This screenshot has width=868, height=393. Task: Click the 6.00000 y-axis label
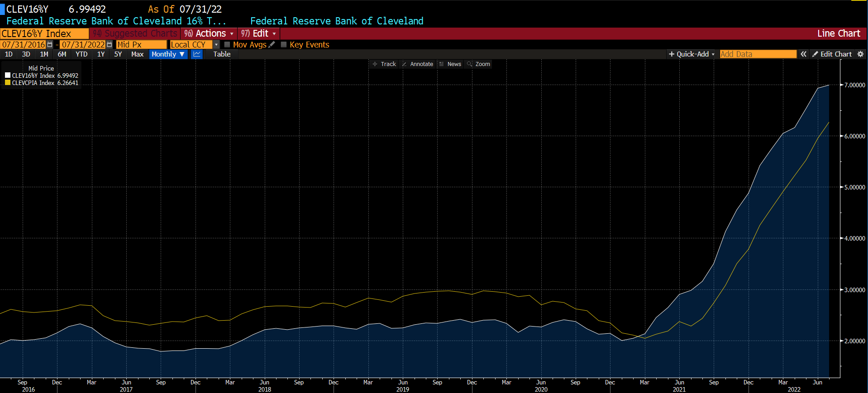click(x=854, y=136)
